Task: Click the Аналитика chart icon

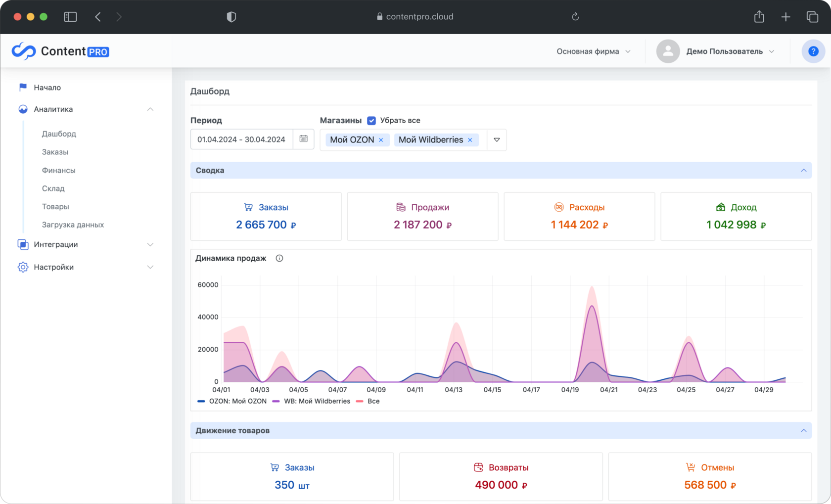Action: (23, 109)
